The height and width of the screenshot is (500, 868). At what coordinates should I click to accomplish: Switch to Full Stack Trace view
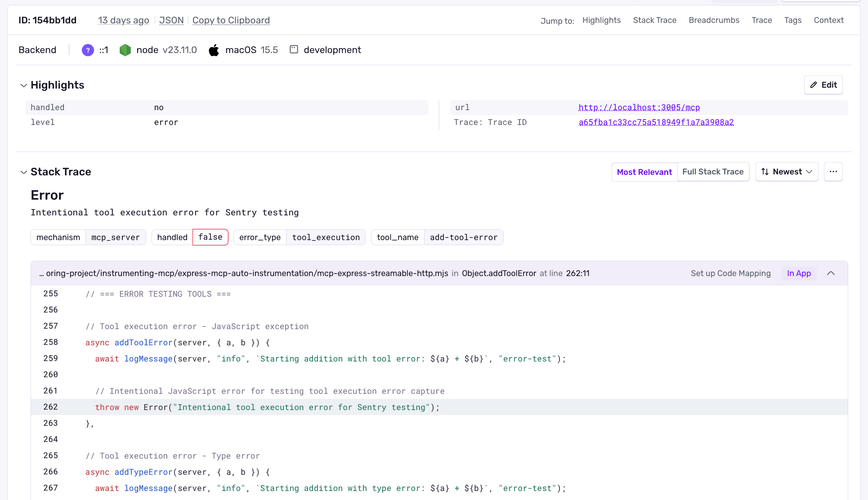[x=713, y=172]
